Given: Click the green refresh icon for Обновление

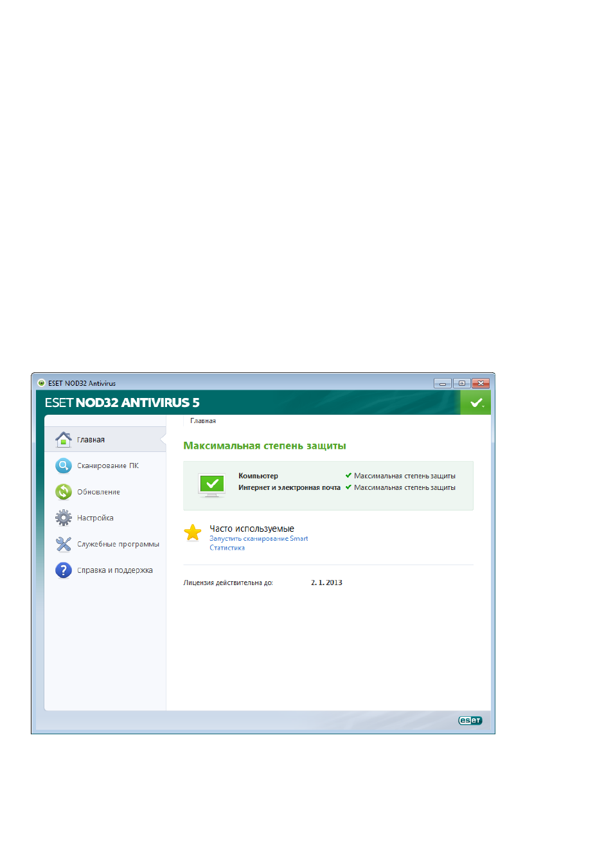Looking at the screenshot, I should (63, 492).
